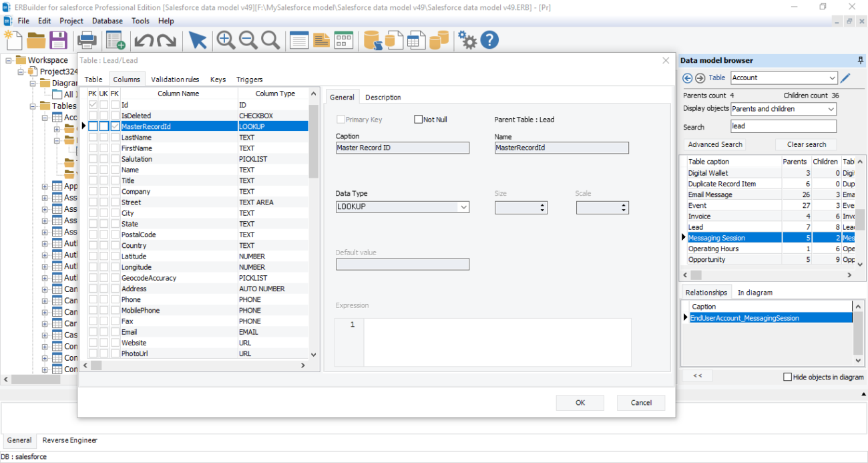The height and width of the screenshot is (463, 868).
Task: Check the UK box for LastName row
Action: point(103,137)
